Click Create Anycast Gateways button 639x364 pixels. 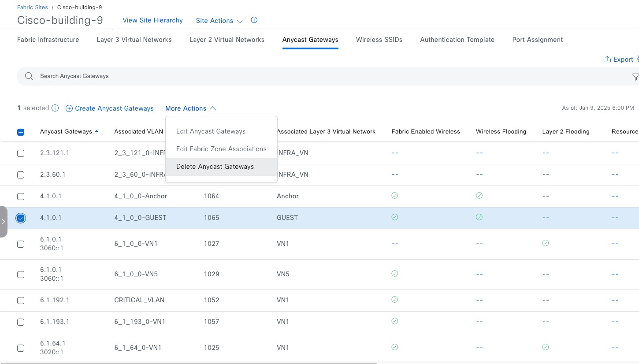[x=110, y=108]
